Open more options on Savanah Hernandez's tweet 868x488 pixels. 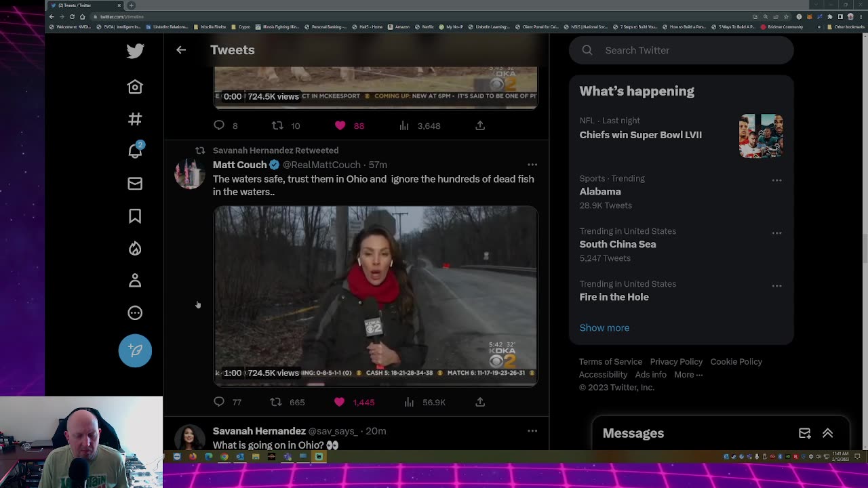[x=532, y=431]
